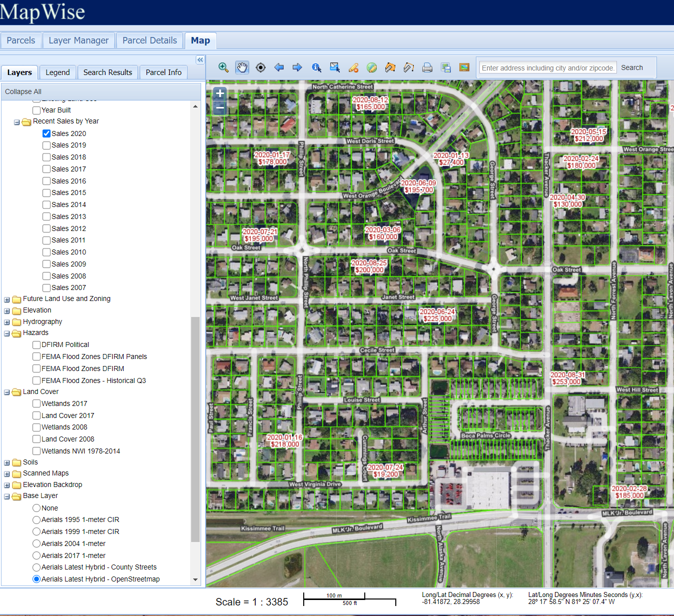Go forward to next map extent
The width and height of the screenshot is (674, 616).
[297, 67]
